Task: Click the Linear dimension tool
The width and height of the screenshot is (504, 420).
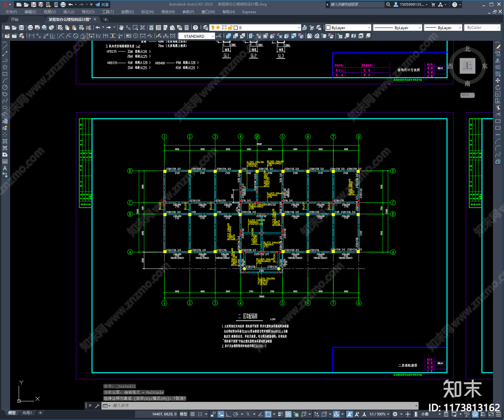Action: coord(31,36)
